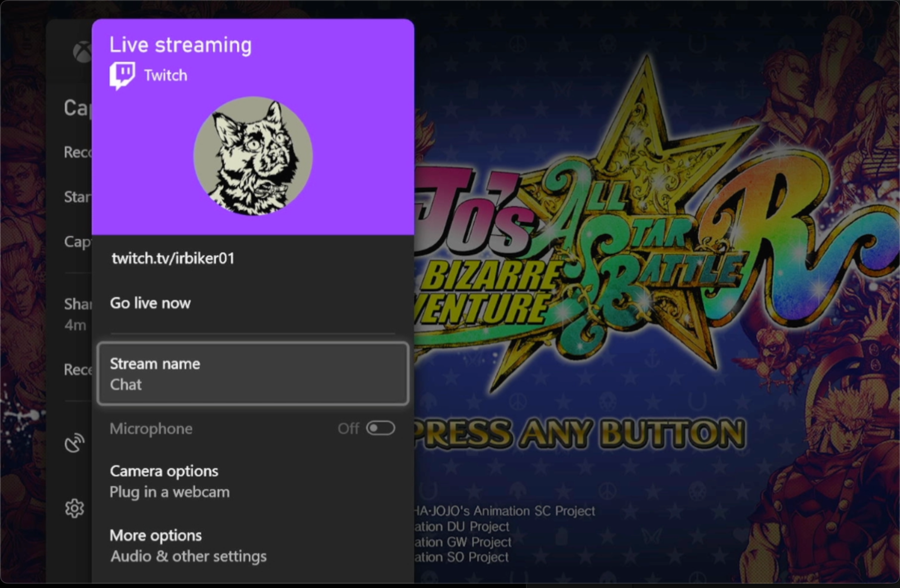Open the Share section of the Capture panel

[x=77, y=304]
